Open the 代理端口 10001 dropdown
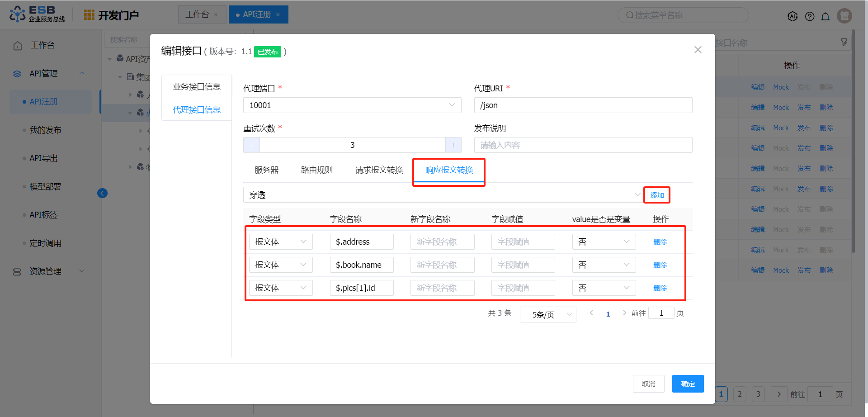Image resolution: width=868 pixels, height=417 pixels. pyautogui.click(x=352, y=105)
